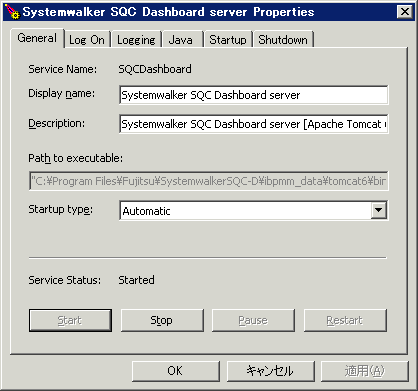Switch to the General tab
The image size is (418, 391).
pyautogui.click(x=37, y=38)
